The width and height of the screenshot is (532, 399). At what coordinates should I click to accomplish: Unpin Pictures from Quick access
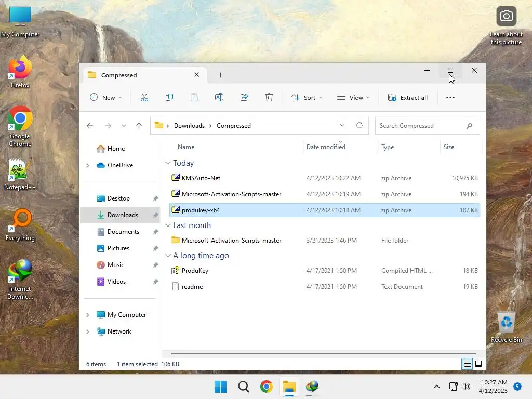coord(155,248)
